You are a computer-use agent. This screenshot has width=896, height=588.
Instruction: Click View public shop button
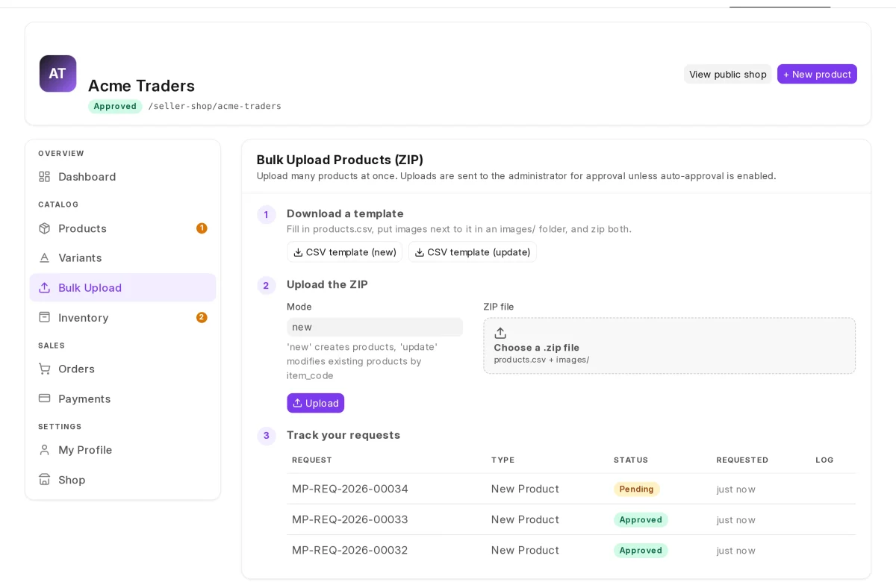pos(728,74)
